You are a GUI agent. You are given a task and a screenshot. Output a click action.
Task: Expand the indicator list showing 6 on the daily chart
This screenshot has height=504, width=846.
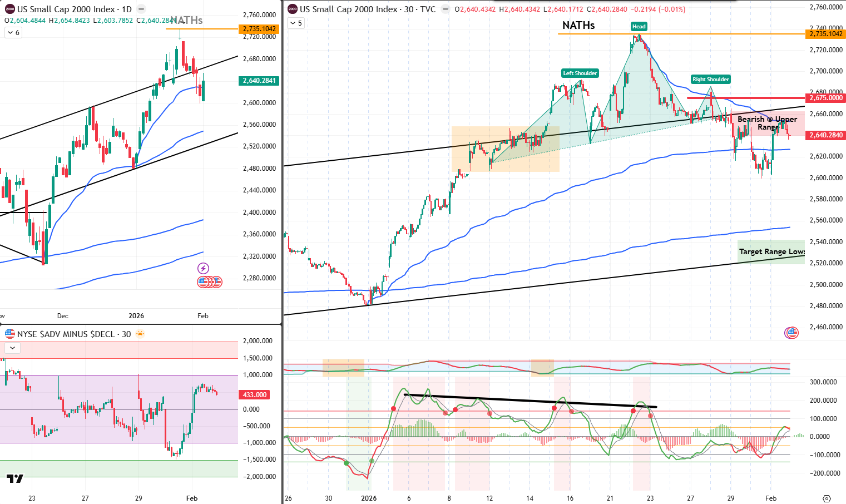[12, 32]
